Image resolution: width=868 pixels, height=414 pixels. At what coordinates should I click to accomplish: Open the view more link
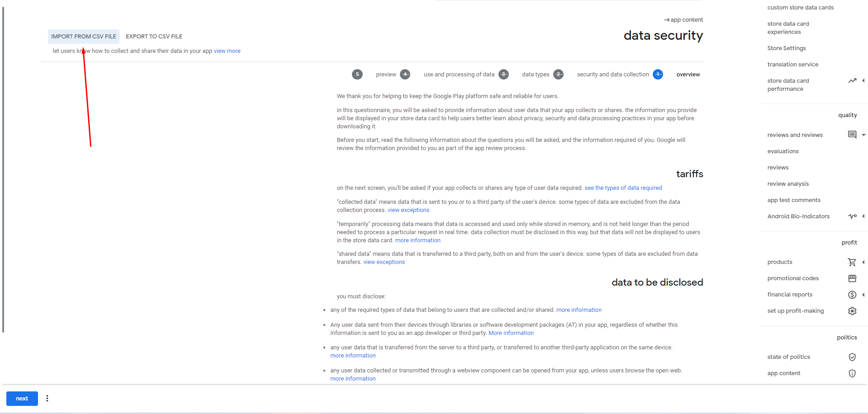[x=227, y=51]
